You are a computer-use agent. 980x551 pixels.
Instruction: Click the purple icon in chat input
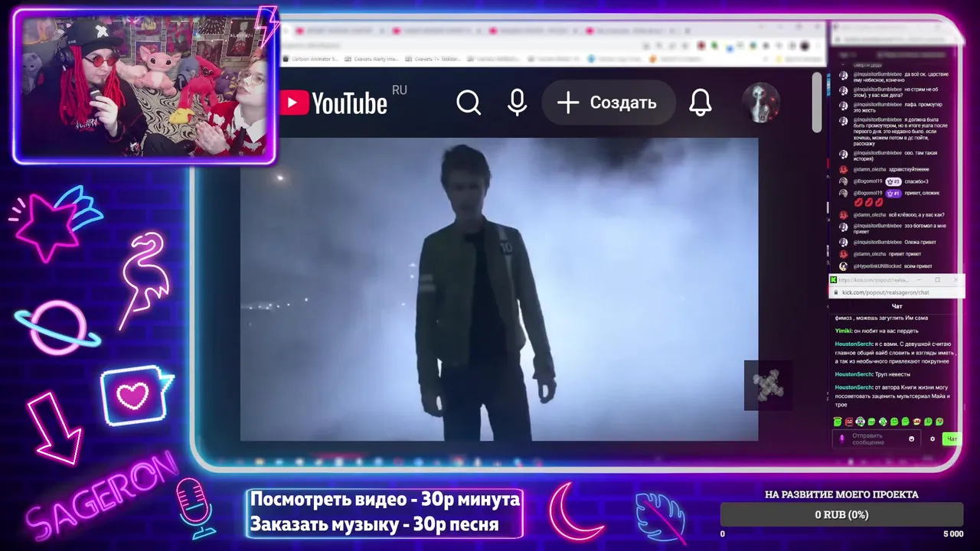(x=842, y=439)
